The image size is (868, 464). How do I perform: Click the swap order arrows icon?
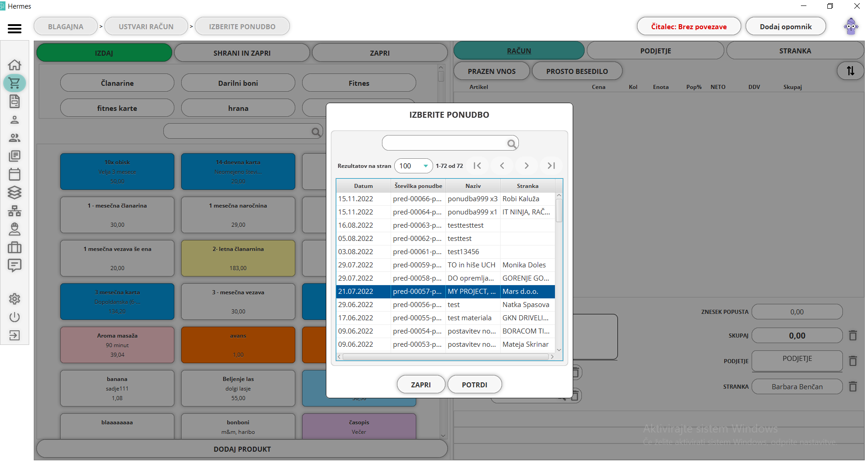pos(850,71)
